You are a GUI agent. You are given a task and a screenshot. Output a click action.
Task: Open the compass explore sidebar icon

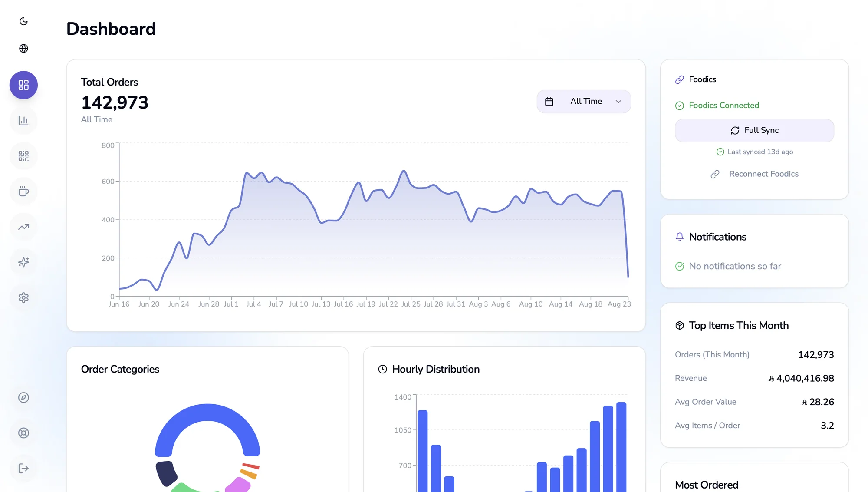coord(23,397)
